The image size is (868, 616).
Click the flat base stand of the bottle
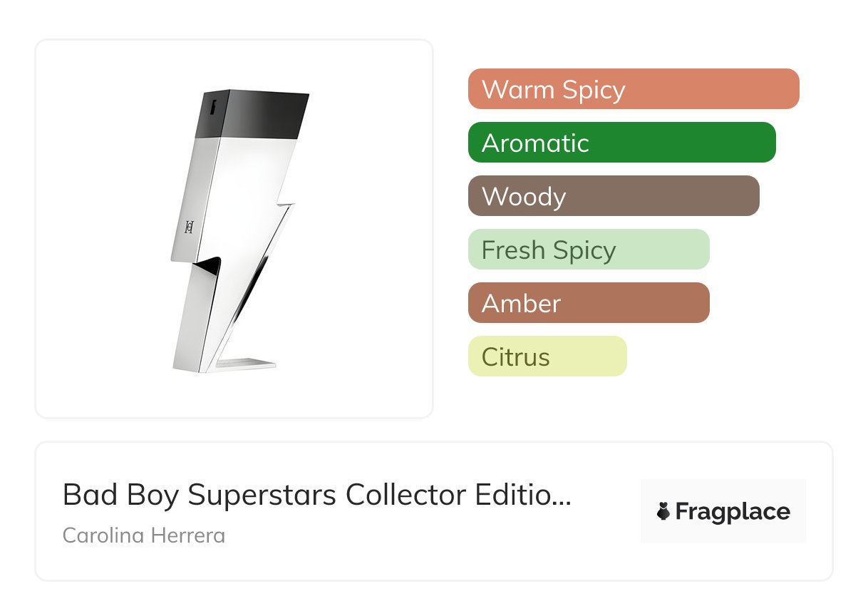tap(246, 364)
